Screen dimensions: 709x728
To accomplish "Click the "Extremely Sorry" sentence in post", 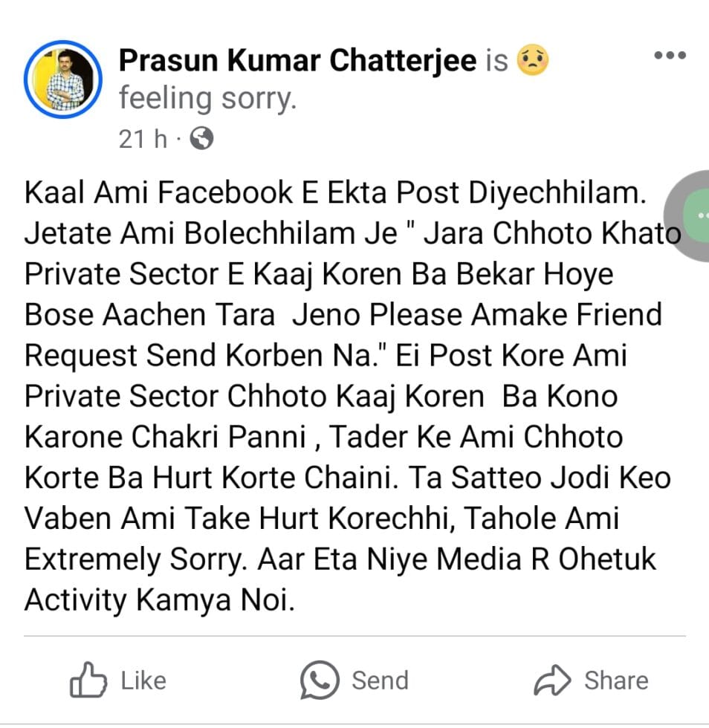I will [x=136, y=559].
